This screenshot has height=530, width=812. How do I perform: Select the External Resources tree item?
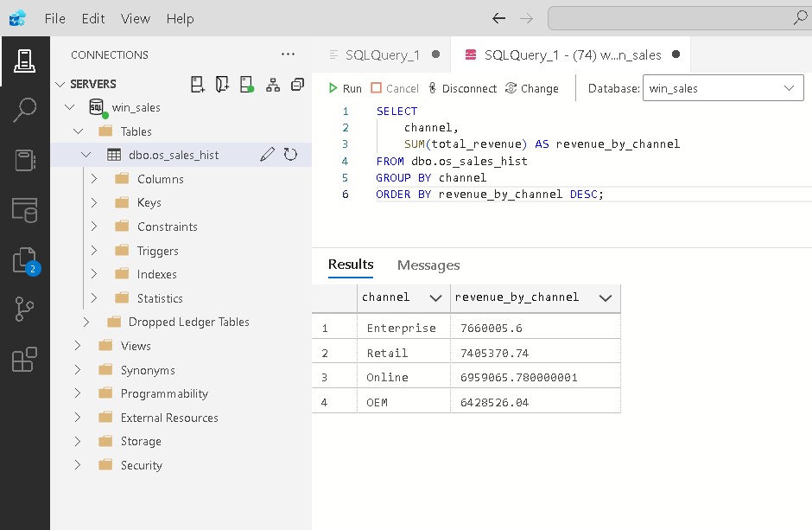click(x=181, y=418)
